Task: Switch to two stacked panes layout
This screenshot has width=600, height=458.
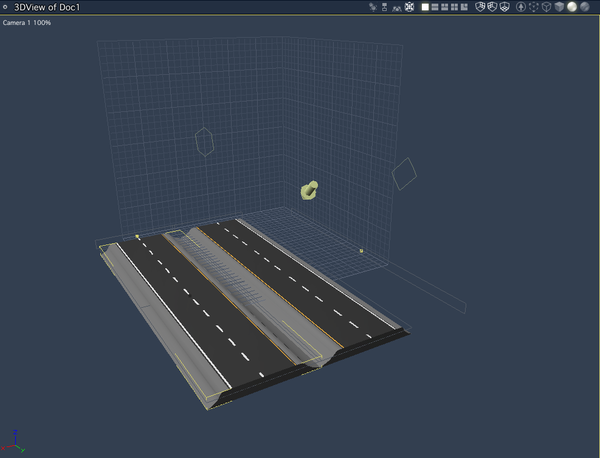Action: click(x=435, y=7)
